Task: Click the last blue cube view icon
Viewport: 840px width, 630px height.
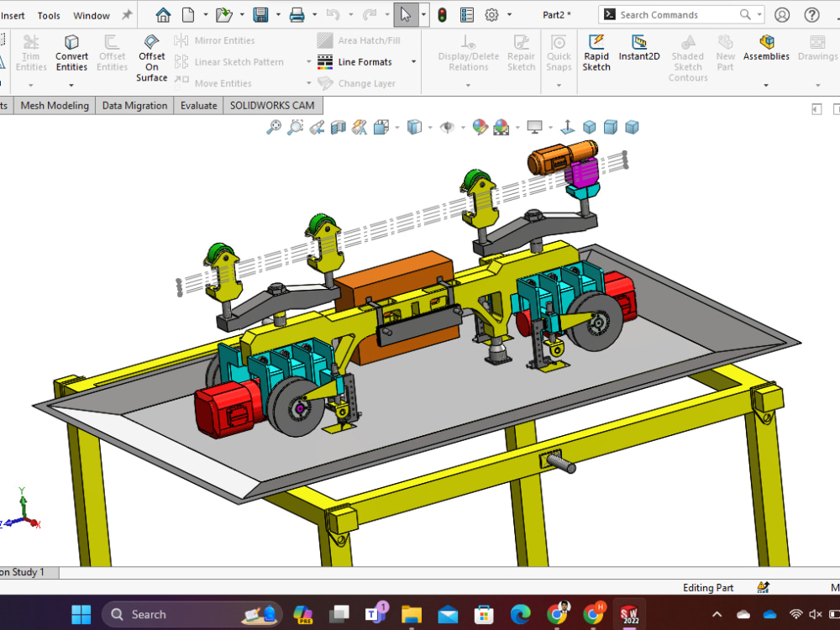Action: point(633,127)
